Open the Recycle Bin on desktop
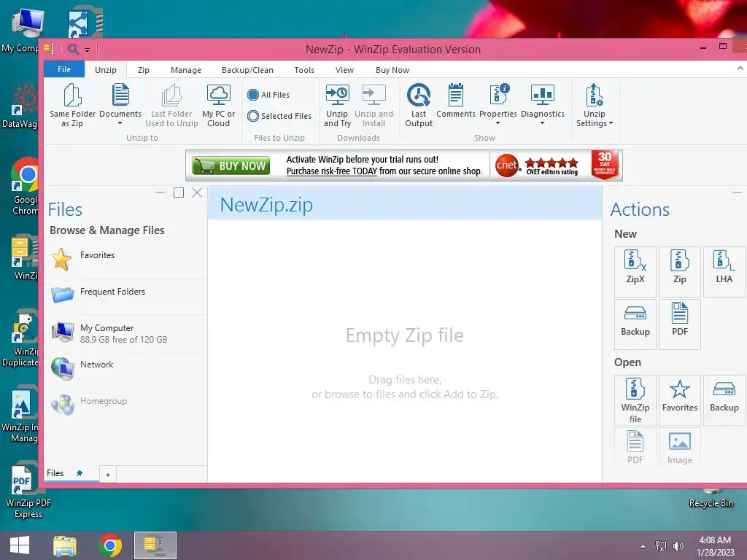The width and height of the screenshot is (747, 560). click(711, 498)
